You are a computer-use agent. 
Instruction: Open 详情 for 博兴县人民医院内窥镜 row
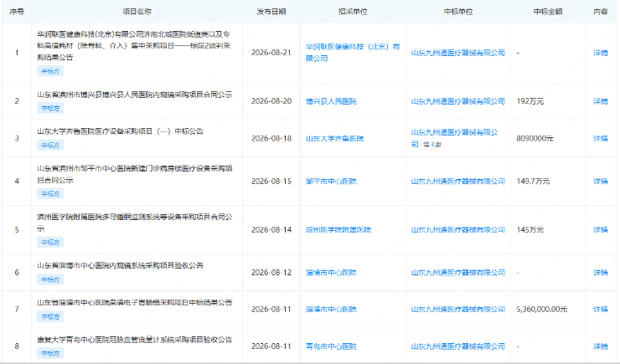click(x=600, y=101)
